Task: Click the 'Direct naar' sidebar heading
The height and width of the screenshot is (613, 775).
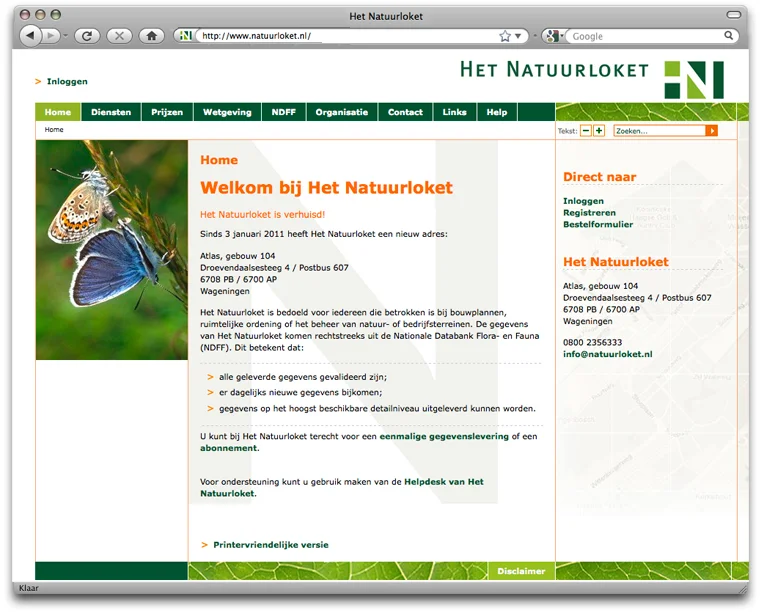Action: point(600,177)
